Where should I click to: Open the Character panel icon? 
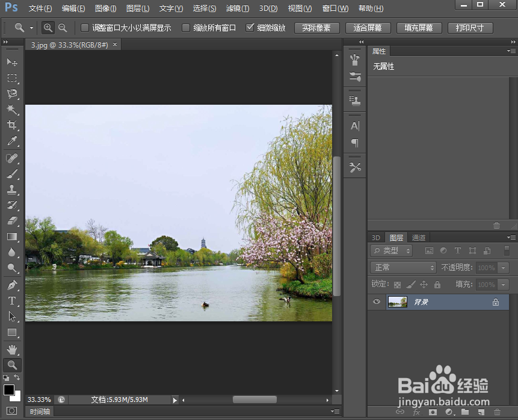(x=354, y=126)
